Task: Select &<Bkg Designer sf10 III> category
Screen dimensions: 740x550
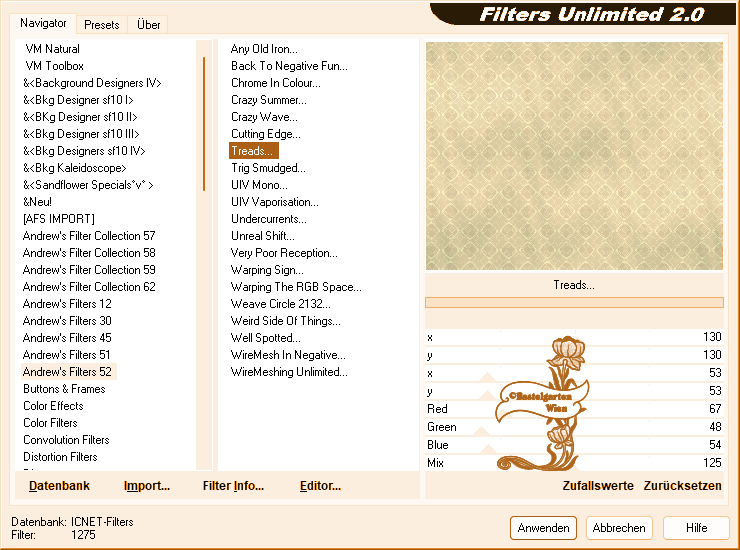Action: point(81,134)
